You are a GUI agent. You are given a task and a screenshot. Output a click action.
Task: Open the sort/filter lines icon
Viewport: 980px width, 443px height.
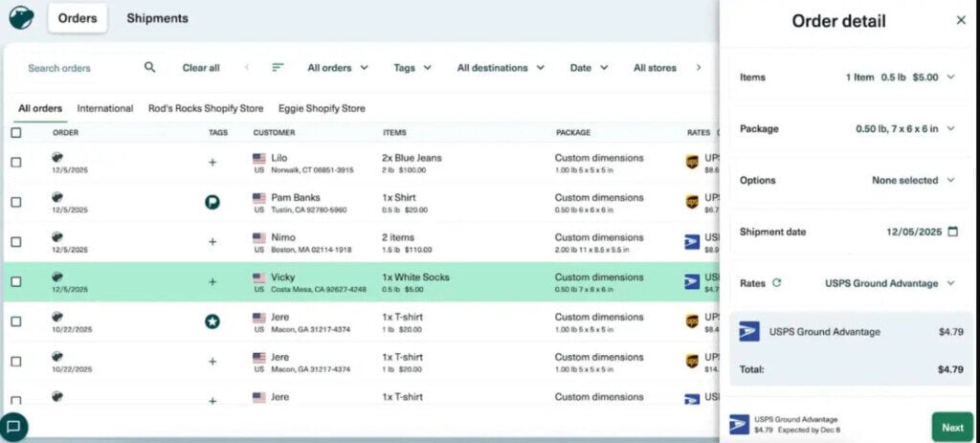(278, 68)
